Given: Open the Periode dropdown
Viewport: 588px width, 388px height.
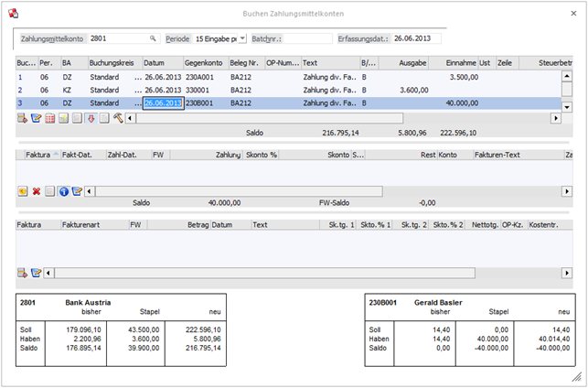Looking at the screenshot, I should [x=241, y=39].
